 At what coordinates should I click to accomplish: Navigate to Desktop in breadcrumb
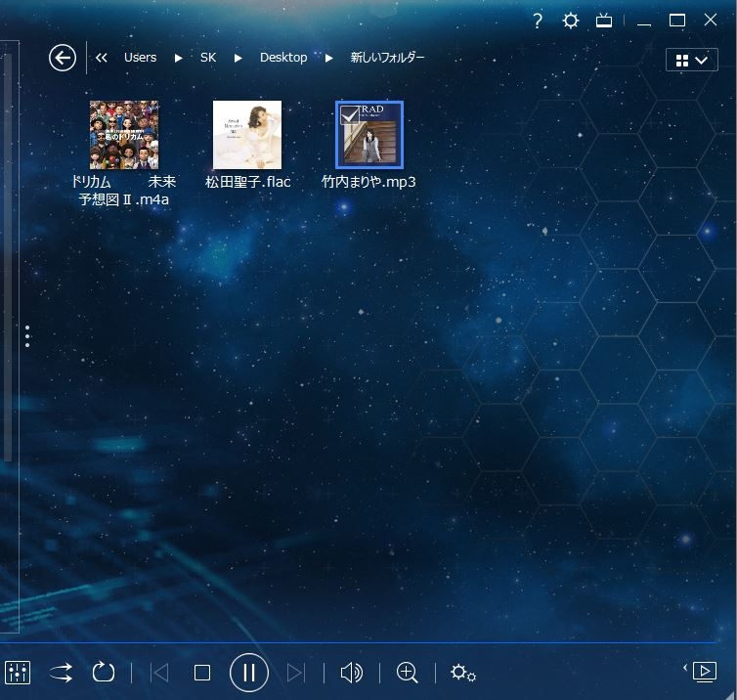(283, 58)
